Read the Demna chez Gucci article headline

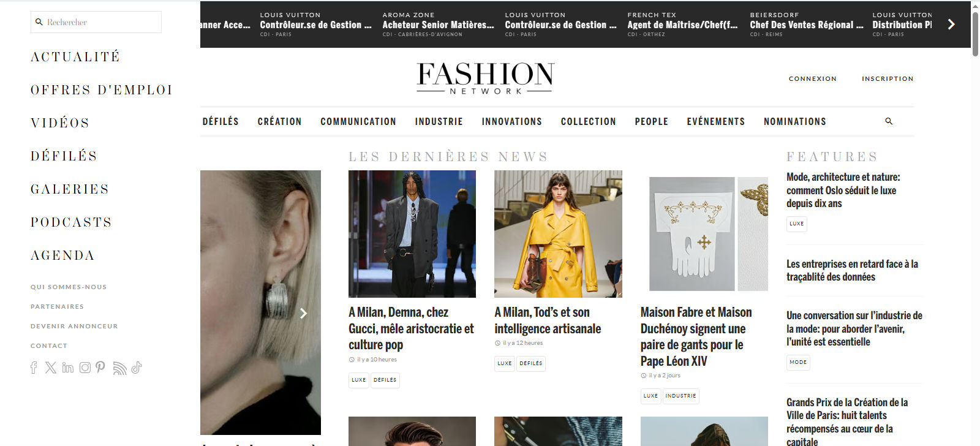click(x=412, y=328)
